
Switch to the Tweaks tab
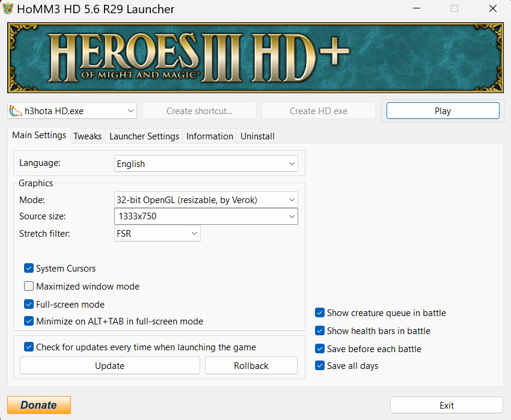click(x=87, y=136)
